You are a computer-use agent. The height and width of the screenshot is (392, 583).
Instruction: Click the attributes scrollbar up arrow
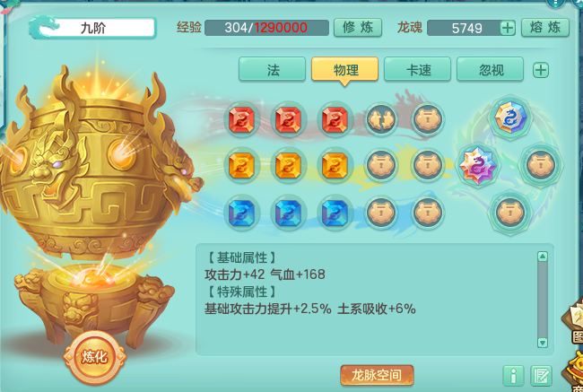coord(543,257)
